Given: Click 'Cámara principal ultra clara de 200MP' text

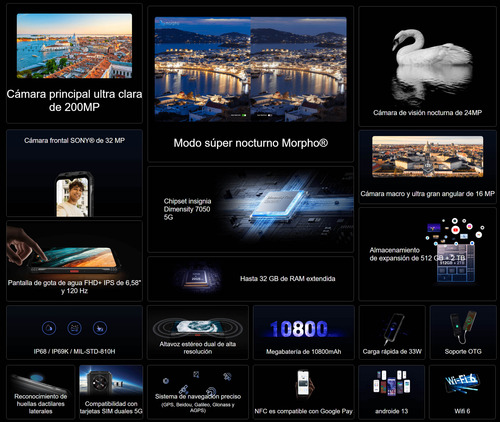Looking at the screenshot, I should [74, 100].
